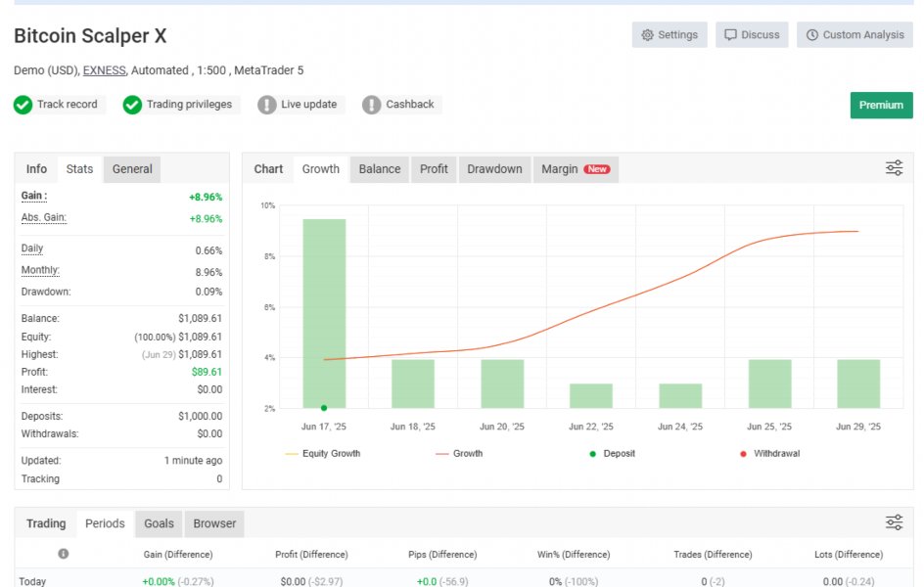Click the Abs. Gain label

[44, 217]
